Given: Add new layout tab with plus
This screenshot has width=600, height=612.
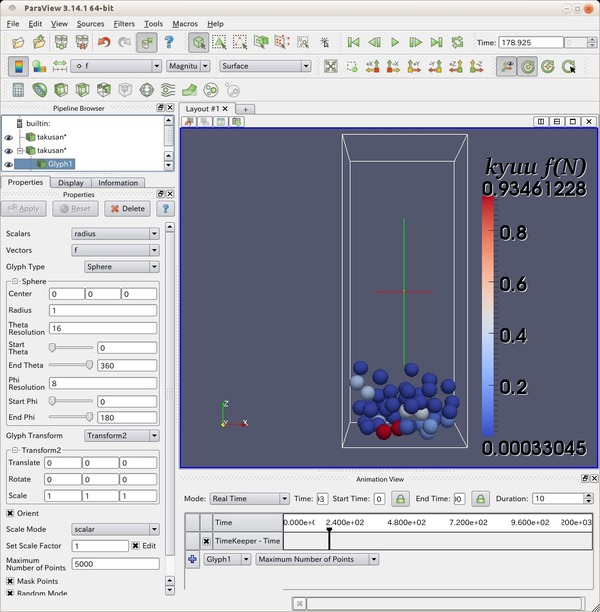Looking at the screenshot, I should pyautogui.click(x=246, y=109).
